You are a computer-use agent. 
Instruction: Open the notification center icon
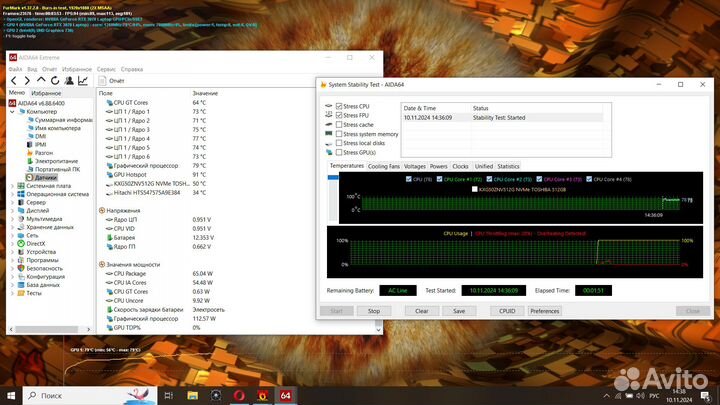tap(705, 396)
